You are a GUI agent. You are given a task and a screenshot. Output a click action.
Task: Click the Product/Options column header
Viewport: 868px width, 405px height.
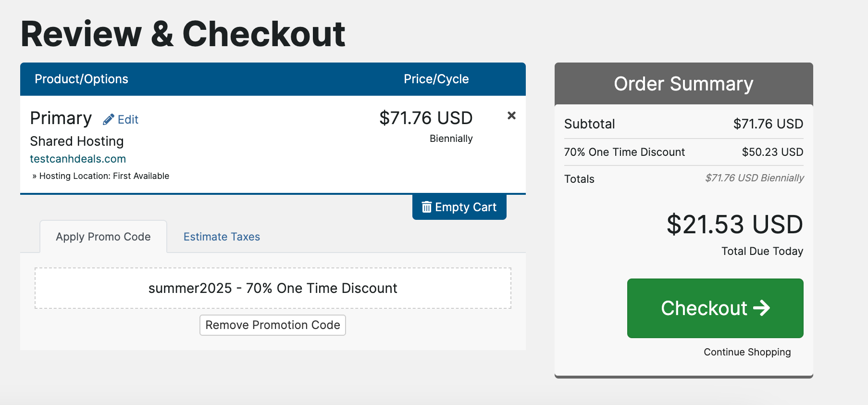coord(81,79)
